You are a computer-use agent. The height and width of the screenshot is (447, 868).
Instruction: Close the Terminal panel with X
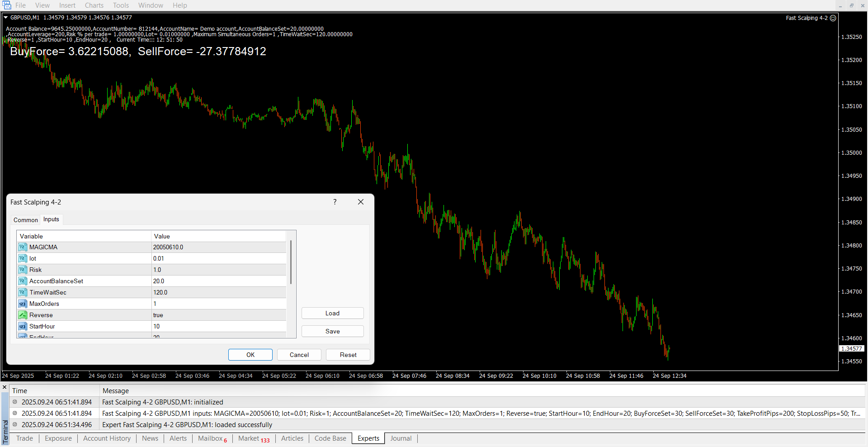(5, 388)
